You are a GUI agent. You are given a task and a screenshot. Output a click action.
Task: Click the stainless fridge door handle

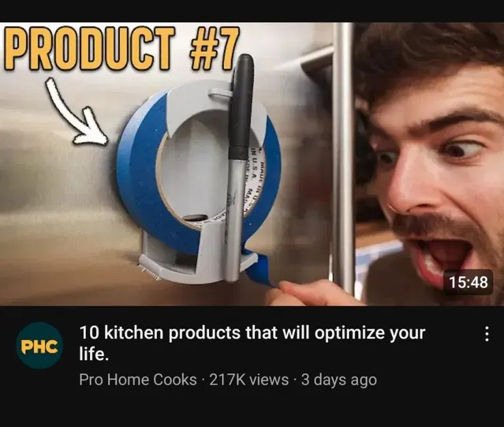point(344,154)
